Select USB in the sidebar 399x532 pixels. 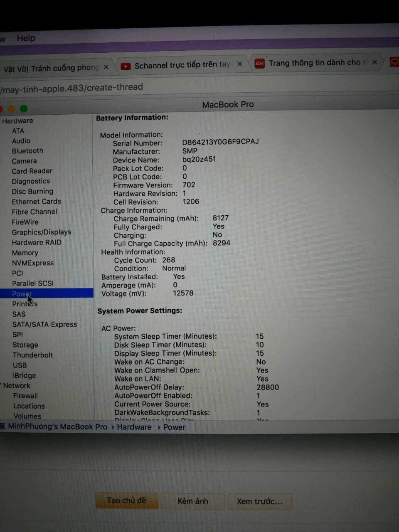point(20,365)
